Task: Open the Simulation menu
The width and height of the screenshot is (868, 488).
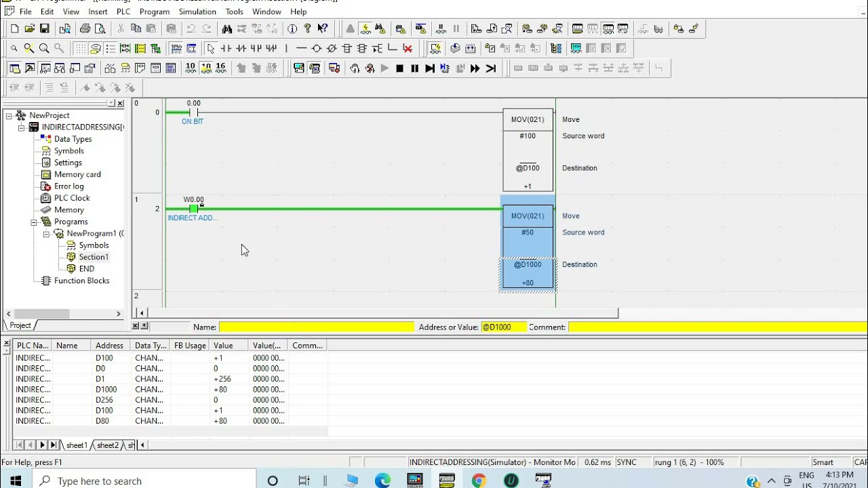Action: (197, 12)
